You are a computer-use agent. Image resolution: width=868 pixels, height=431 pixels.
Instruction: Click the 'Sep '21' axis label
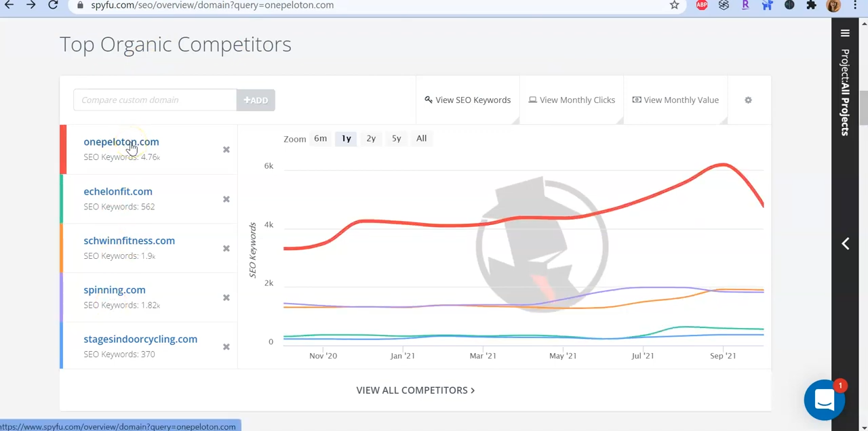click(723, 356)
